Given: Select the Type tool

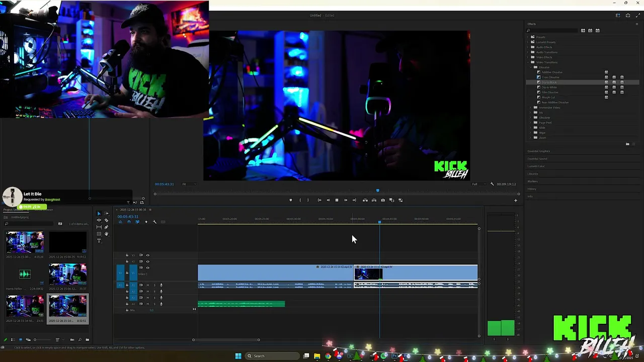Looking at the screenshot, I should click(x=99, y=241).
